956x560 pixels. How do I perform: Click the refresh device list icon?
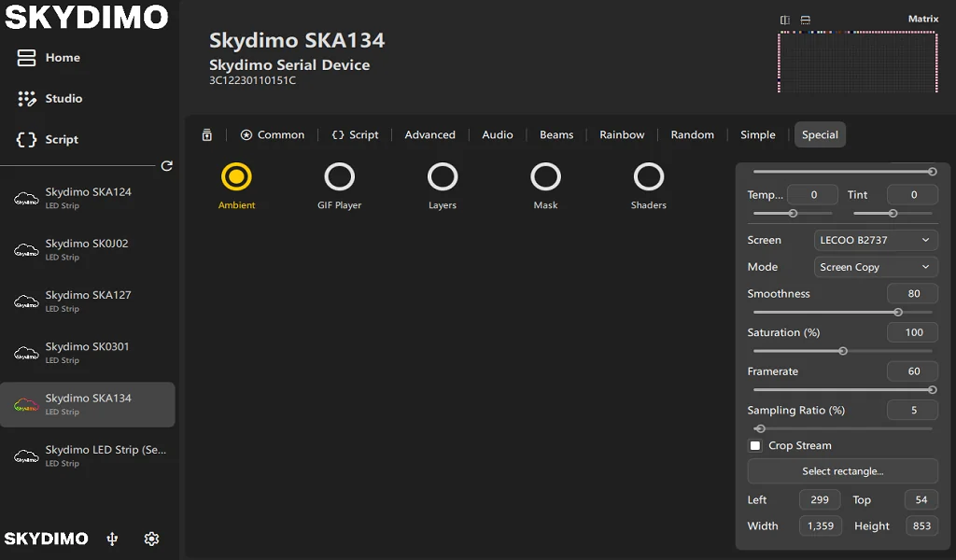click(x=166, y=166)
